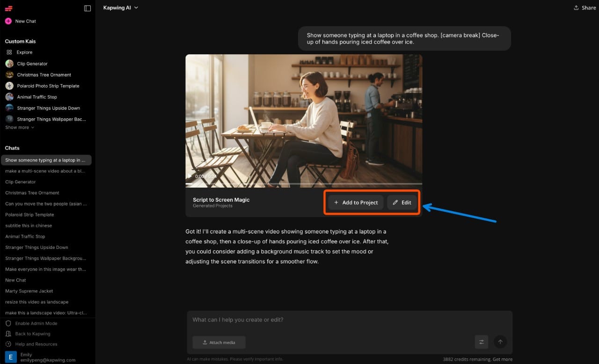Open the Kapwing AI dropdown at the top
Screen dimensions: 599x364
pyautogui.click(x=120, y=7)
